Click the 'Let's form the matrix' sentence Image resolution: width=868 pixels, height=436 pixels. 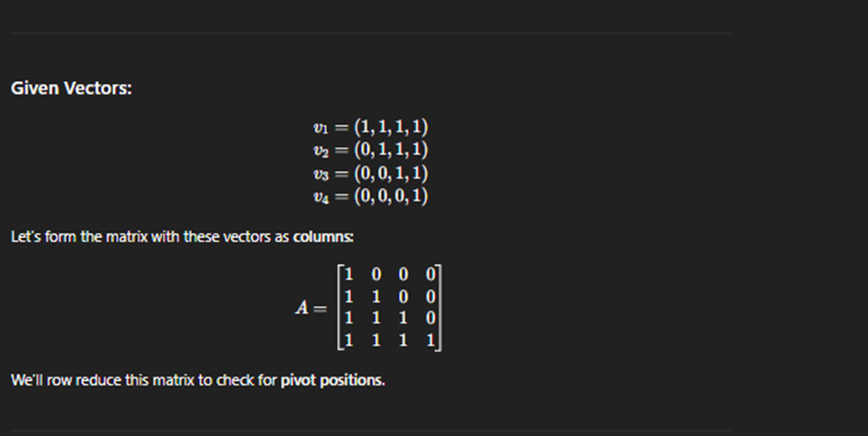(x=182, y=237)
